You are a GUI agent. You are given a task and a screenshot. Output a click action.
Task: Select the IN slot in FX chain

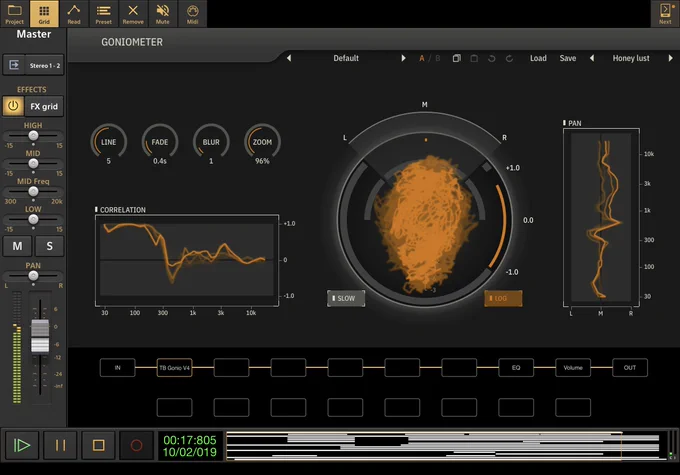point(118,367)
